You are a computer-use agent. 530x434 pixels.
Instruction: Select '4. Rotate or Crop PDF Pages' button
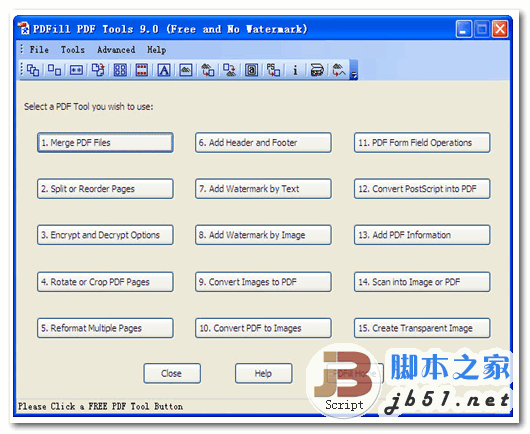tap(105, 282)
